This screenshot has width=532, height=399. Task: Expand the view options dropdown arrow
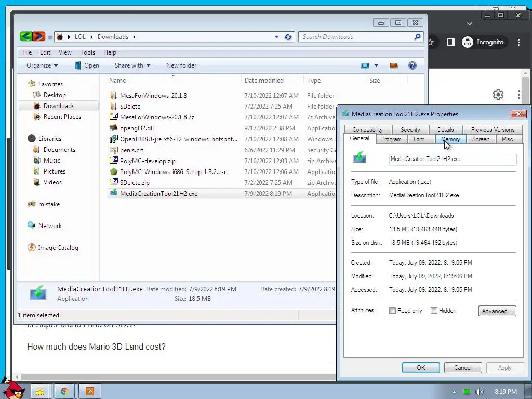(376, 65)
